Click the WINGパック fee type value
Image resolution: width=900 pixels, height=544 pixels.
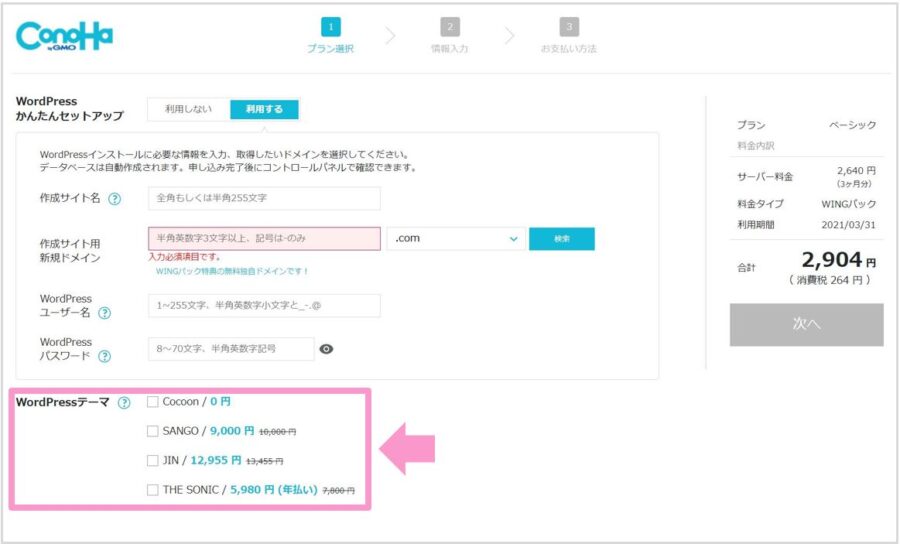tap(849, 204)
